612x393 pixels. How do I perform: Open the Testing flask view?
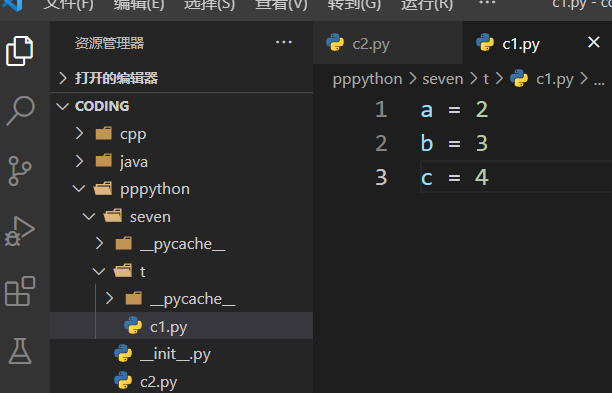coord(20,351)
